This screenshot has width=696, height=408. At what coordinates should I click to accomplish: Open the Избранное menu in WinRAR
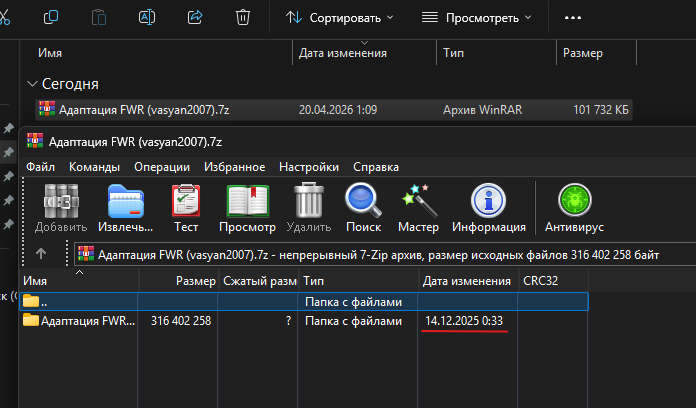234,167
